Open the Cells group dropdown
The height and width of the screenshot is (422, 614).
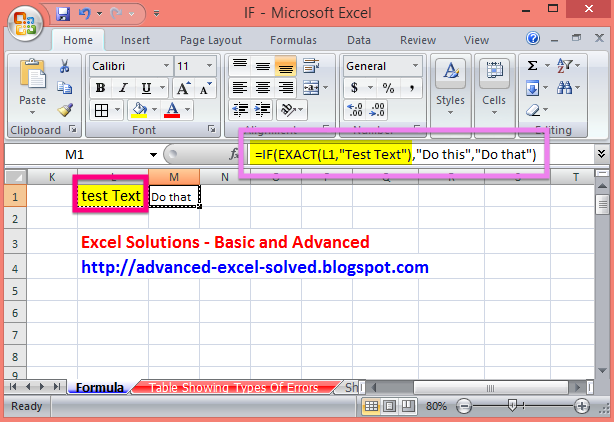pos(494,113)
